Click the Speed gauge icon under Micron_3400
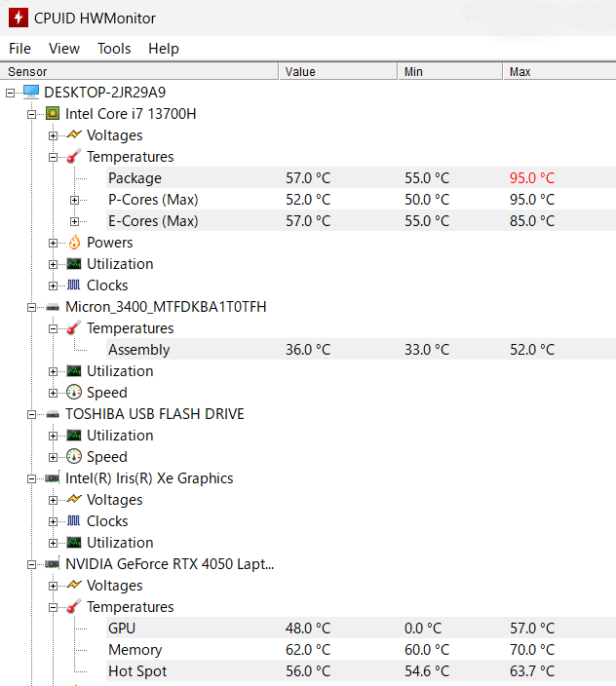The height and width of the screenshot is (686, 616). (74, 392)
